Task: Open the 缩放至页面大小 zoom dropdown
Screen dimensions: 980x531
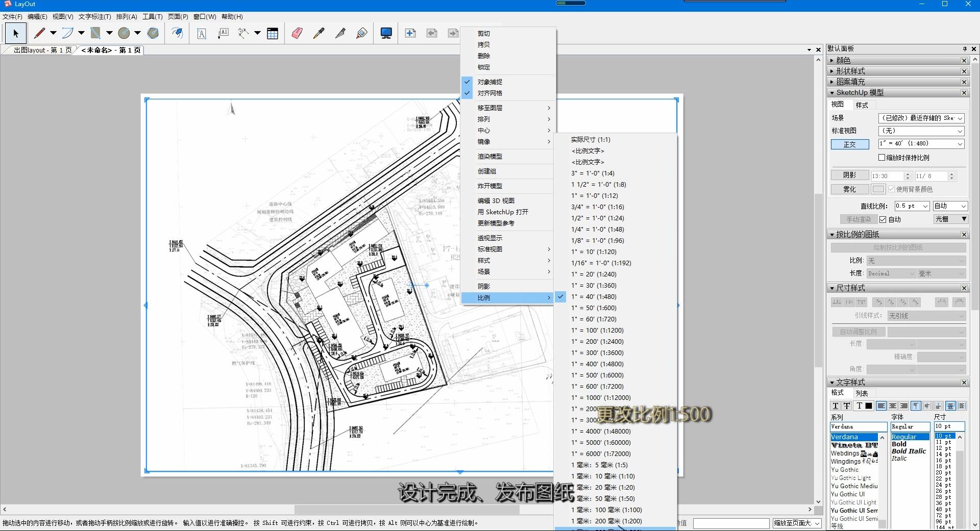Action: click(x=797, y=523)
